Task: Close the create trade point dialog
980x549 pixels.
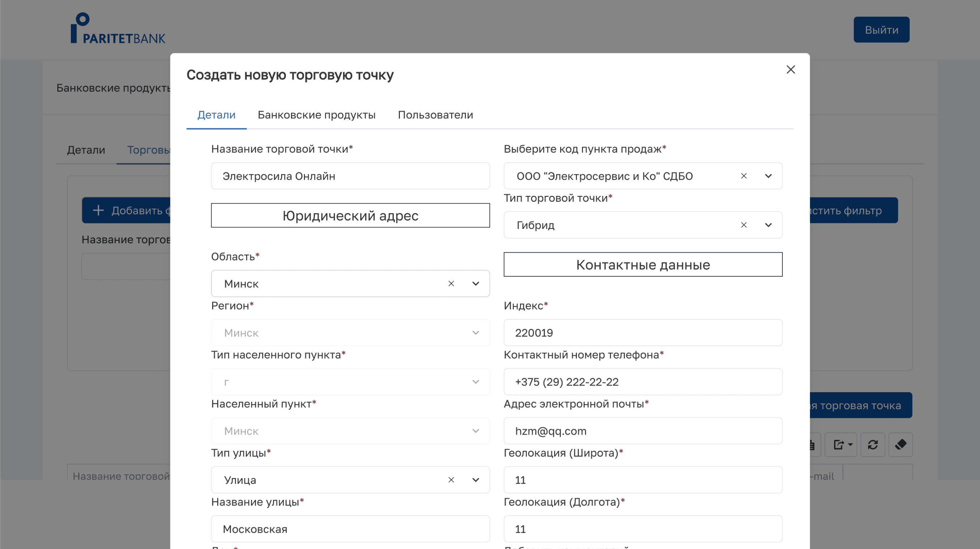Action: pos(790,70)
